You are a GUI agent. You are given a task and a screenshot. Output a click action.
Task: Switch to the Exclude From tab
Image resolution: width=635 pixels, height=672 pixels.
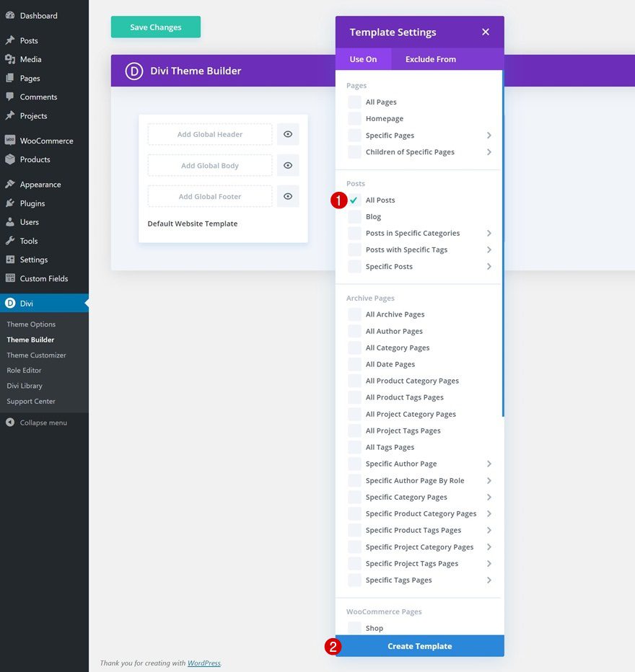pyautogui.click(x=430, y=60)
